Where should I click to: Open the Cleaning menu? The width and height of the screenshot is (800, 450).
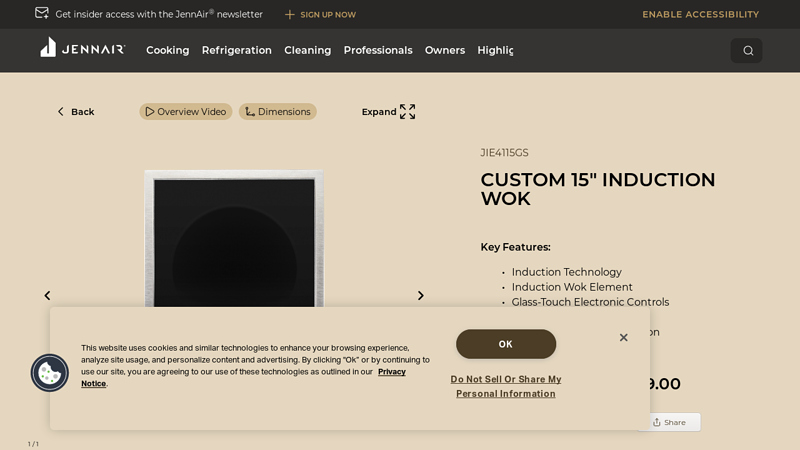[307, 50]
